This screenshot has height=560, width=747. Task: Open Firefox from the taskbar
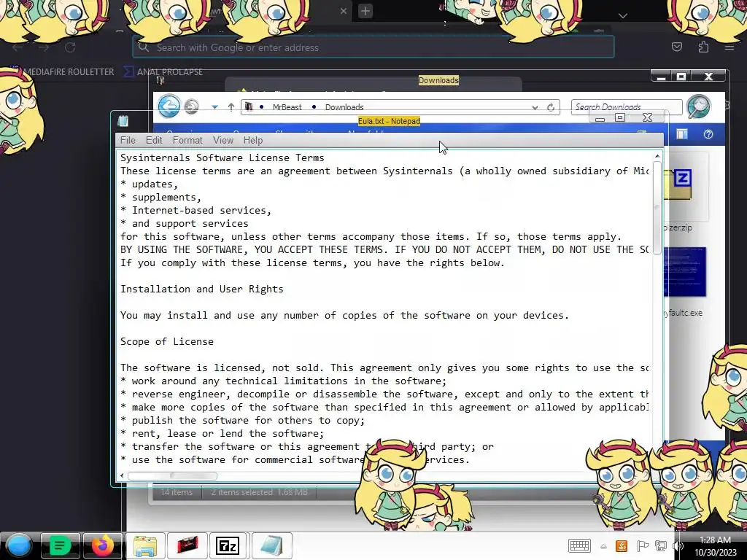pyautogui.click(x=103, y=545)
